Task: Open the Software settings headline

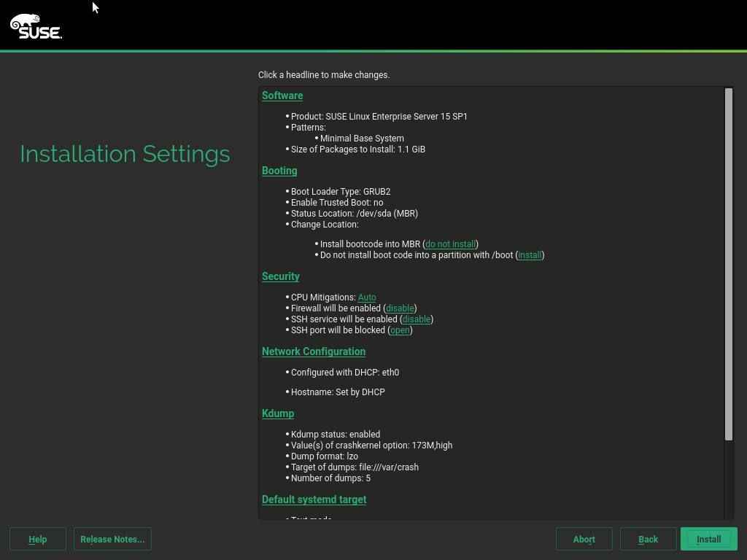Action: click(x=282, y=96)
